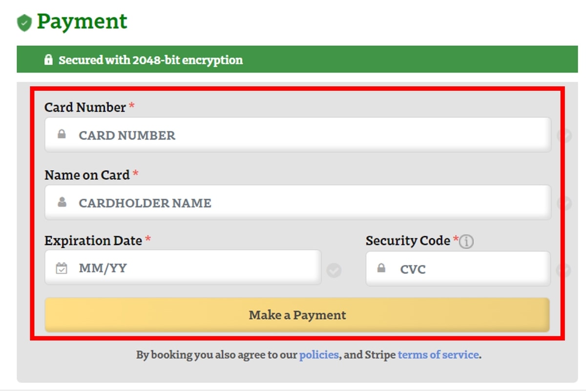
Task: Select the MM/YY expiration input
Action: point(183,268)
